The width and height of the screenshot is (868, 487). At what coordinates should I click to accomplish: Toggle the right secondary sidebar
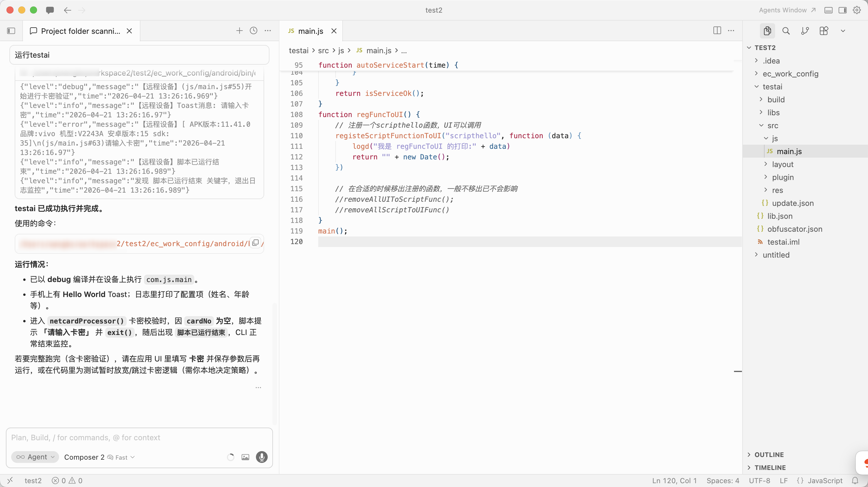click(x=842, y=10)
